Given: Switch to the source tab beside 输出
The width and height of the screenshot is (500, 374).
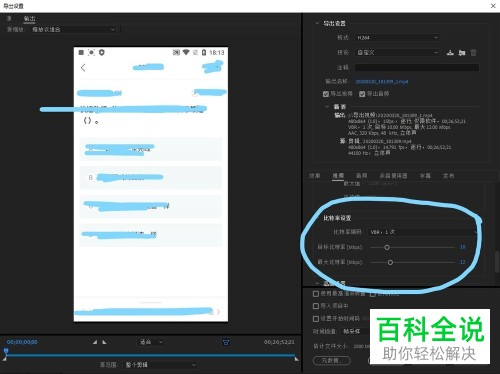Looking at the screenshot, I should (9, 19).
